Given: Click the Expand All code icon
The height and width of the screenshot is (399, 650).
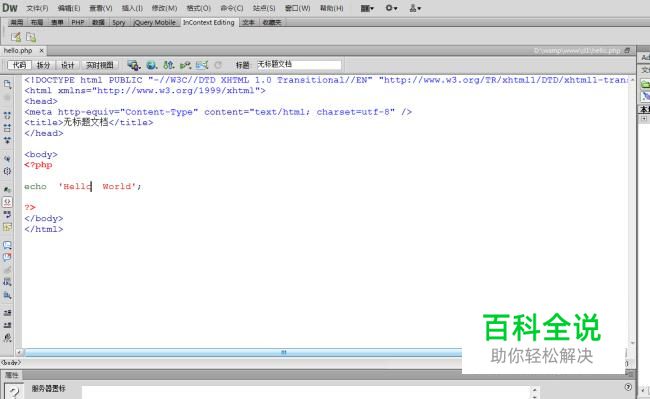Looking at the screenshot, I should (7, 140).
